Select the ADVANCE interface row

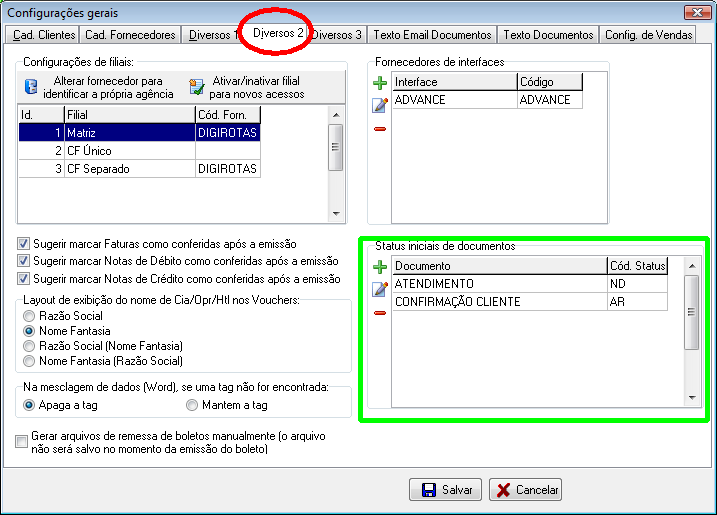coord(487,100)
